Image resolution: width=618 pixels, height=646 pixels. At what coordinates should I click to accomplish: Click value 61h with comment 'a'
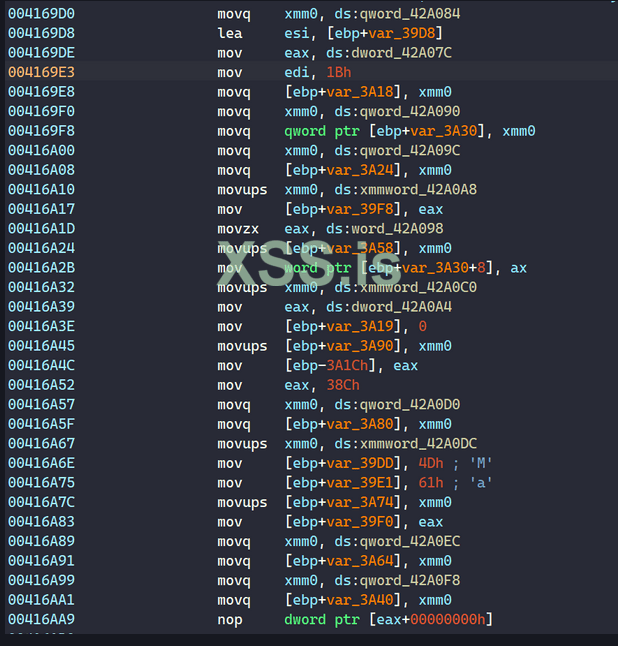click(431, 483)
